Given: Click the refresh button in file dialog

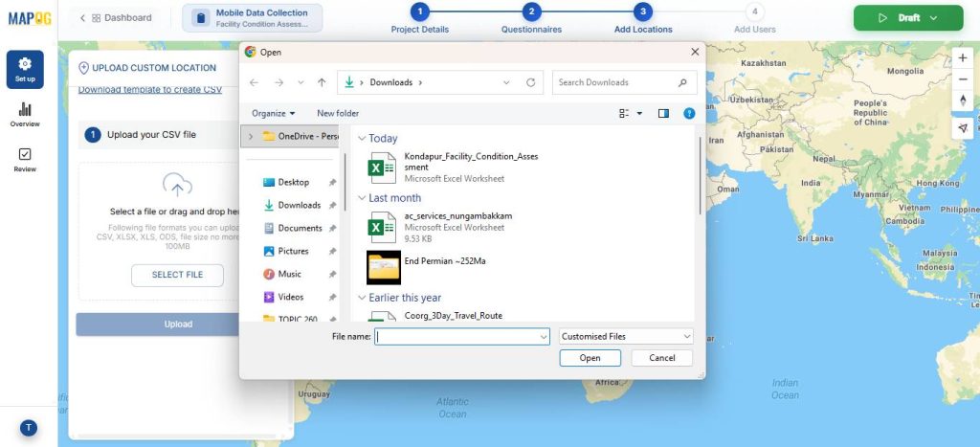Looking at the screenshot, I should click(x=530, y=82).
